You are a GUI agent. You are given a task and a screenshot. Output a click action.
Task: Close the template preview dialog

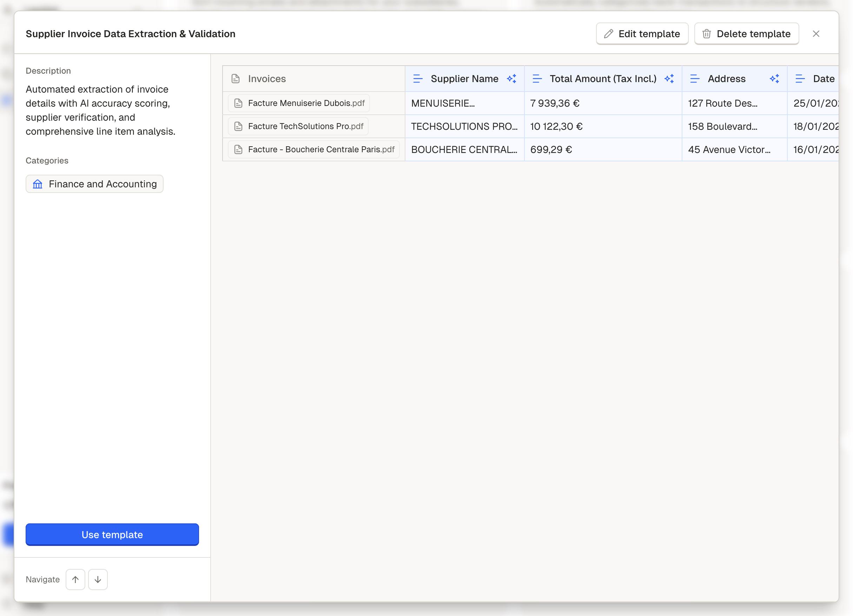[816, 34]
